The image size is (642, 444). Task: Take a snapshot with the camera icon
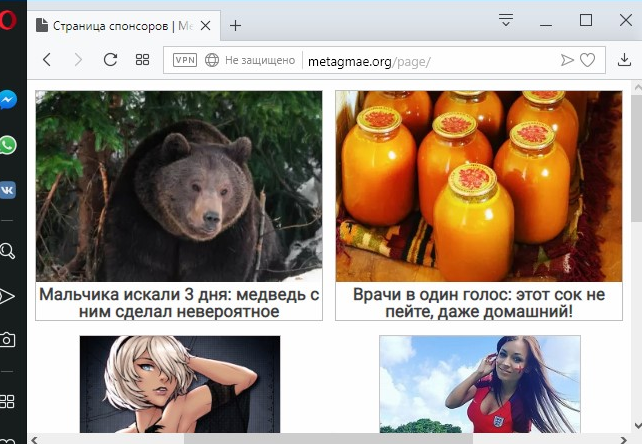tap(8, 340)
